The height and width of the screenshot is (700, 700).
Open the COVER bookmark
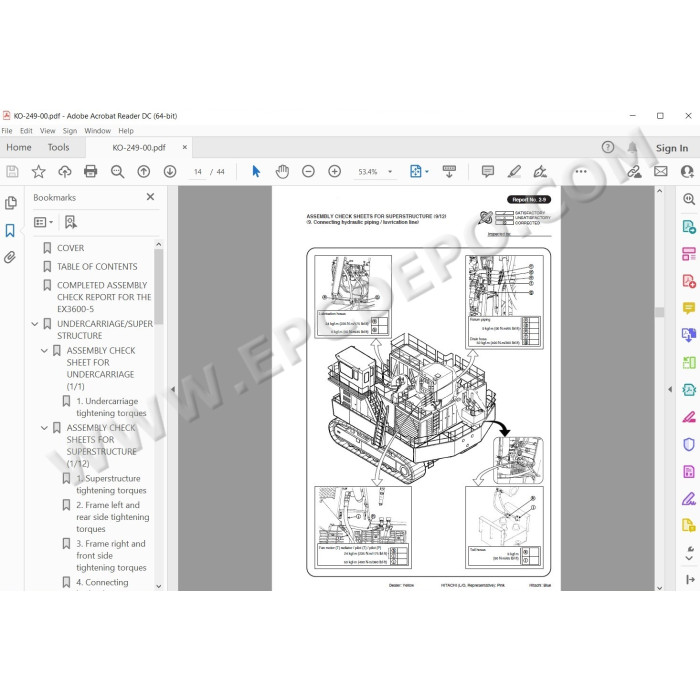click(70, 248)
